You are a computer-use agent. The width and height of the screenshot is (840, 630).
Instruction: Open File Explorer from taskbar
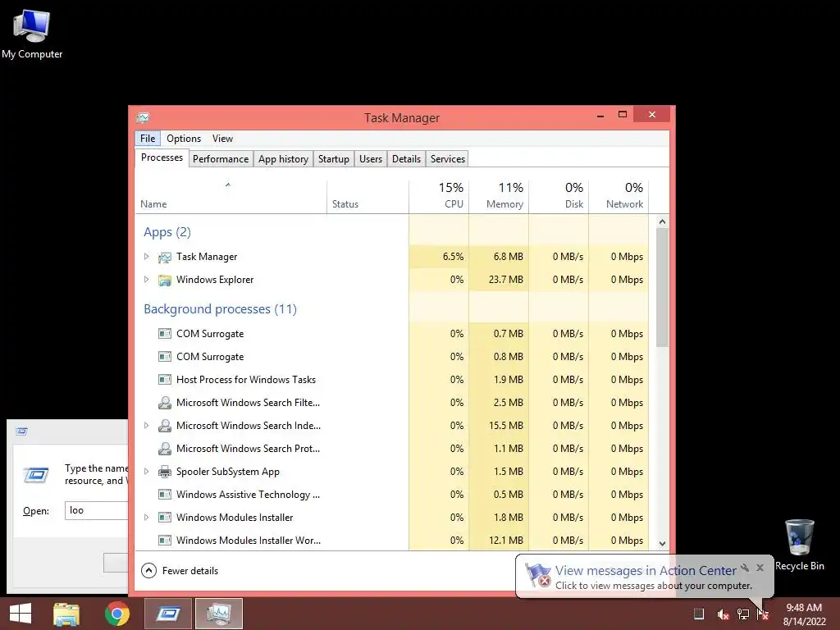[x=66, y=614]
